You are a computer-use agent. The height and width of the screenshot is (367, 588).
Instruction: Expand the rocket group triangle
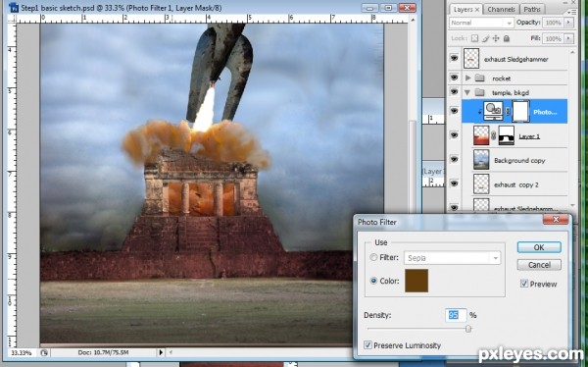[x=467, y=79]
